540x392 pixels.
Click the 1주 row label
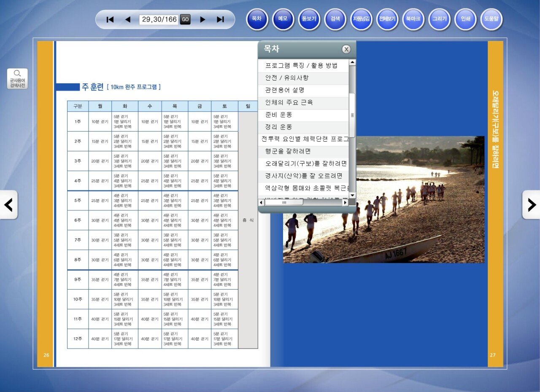tap(78, 121)
